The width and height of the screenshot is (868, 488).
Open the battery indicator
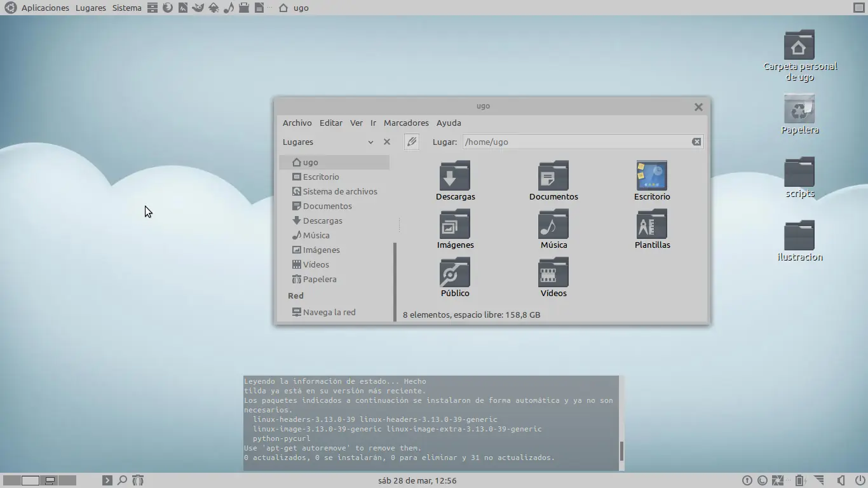pos(800,480)
